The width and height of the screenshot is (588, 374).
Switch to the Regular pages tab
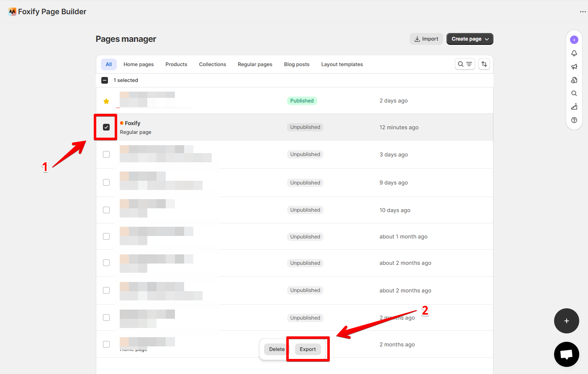[x=255, y=64]
